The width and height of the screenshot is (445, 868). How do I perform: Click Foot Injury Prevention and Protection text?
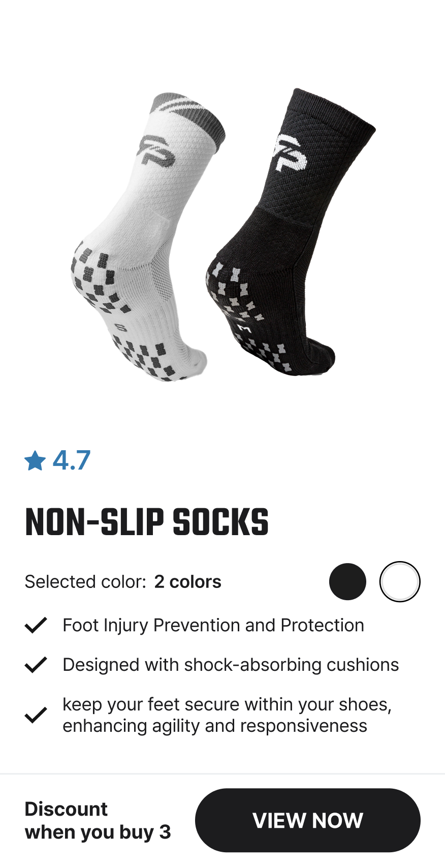[x=213, y=625]
